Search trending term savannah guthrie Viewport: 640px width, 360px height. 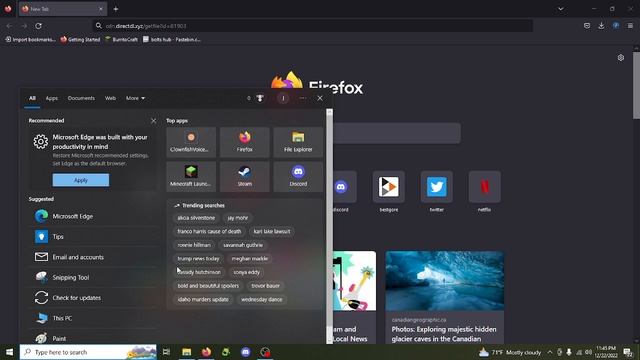[x=243, y=245]
